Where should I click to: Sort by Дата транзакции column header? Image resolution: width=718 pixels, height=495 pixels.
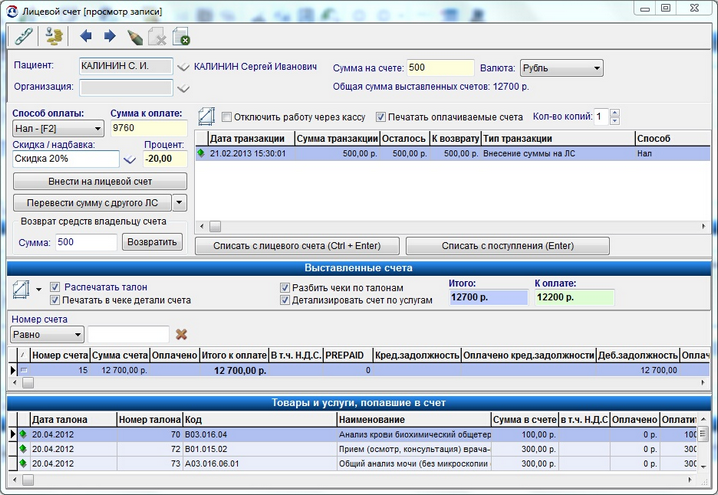251,138
